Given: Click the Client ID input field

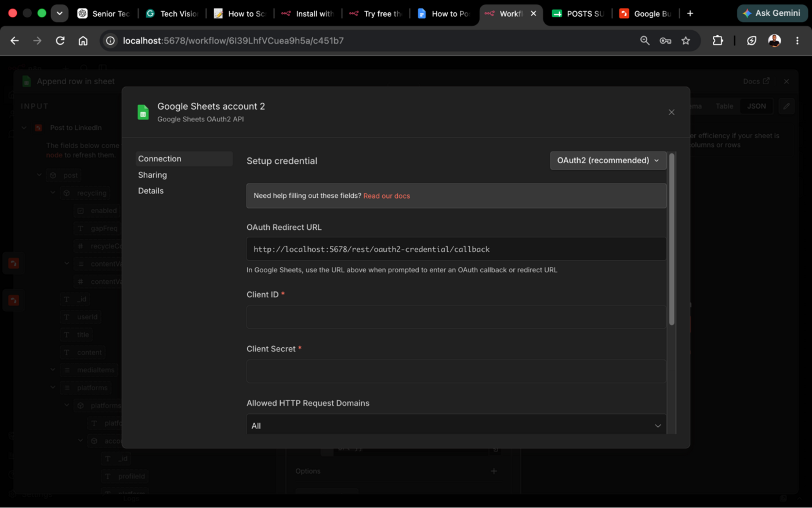Looking at the screenshot, I should (x=456, y=317).
